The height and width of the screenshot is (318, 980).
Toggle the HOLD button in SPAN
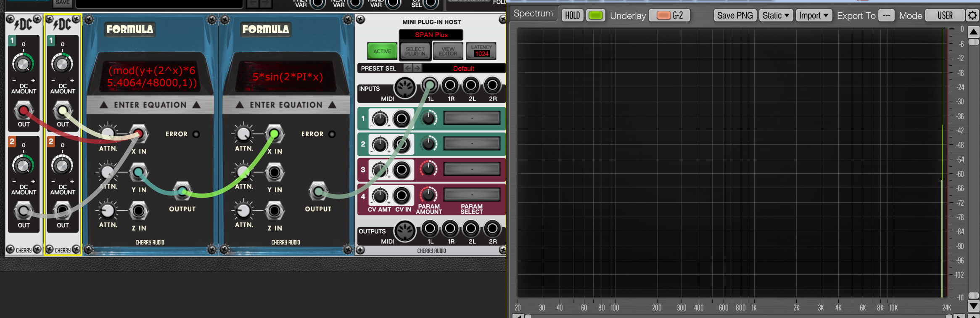(573, 16)
